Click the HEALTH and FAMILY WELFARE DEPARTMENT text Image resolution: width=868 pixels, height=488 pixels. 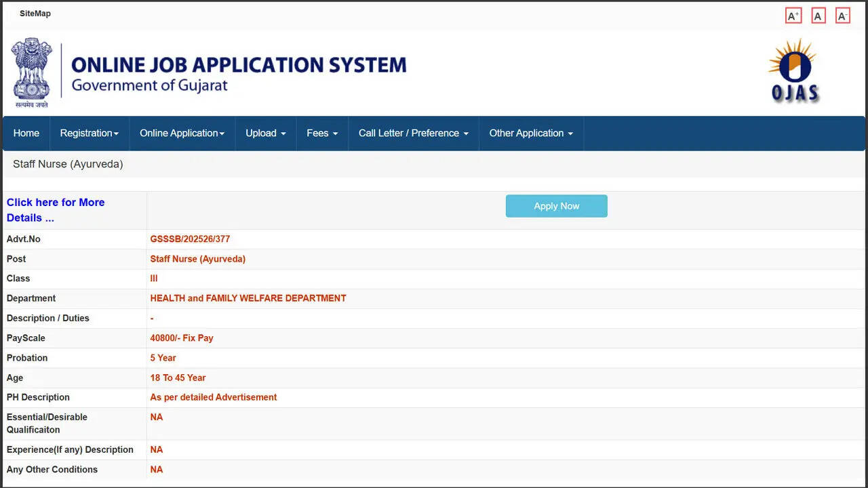(x=248, y=298)
